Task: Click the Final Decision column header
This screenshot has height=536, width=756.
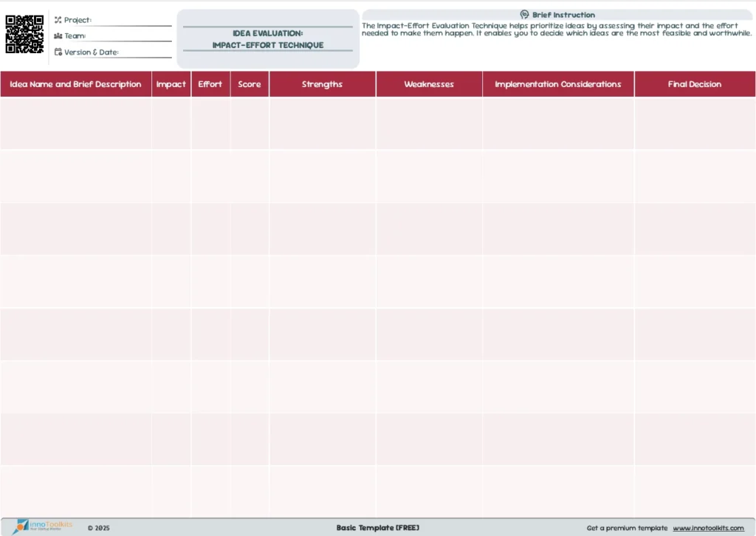Action: (x=695, y=84)
